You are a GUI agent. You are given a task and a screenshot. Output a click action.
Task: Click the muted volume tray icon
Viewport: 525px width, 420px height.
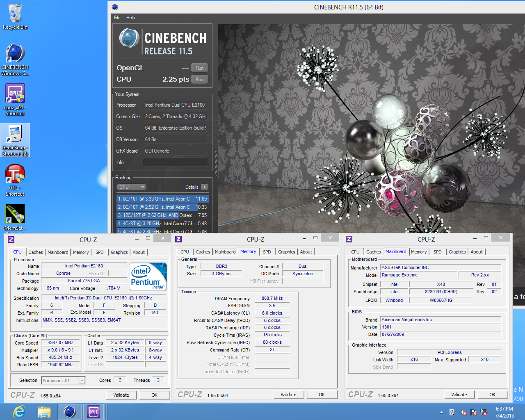coord(463,412)
